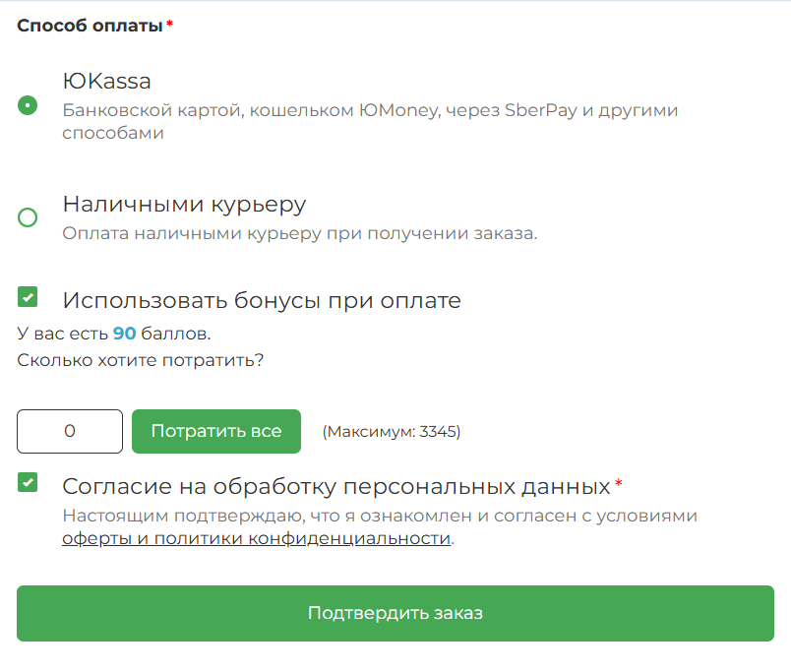Click the У вас есть баллов text
Viewport: 791px width, 672px height.
pos(114,334)
